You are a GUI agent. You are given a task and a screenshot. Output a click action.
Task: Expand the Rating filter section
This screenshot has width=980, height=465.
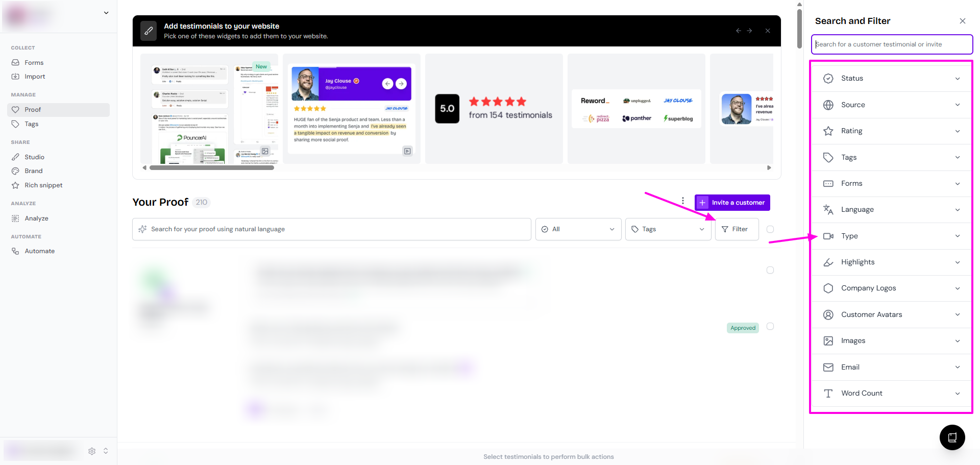(891, 131)
